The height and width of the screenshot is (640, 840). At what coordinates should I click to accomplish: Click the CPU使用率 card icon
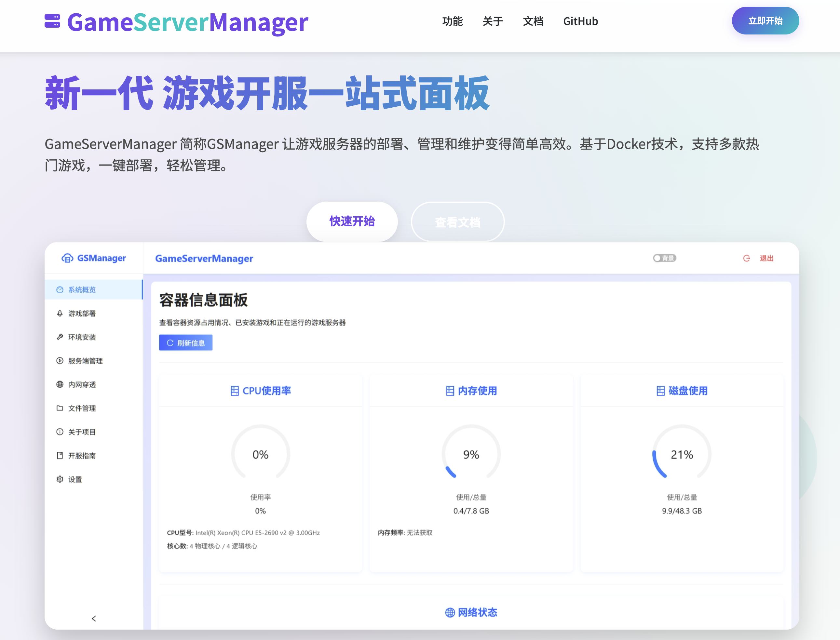235,391
